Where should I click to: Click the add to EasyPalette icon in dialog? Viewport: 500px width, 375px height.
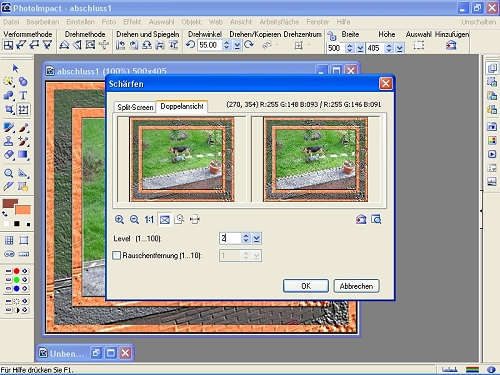pos(361,219)
